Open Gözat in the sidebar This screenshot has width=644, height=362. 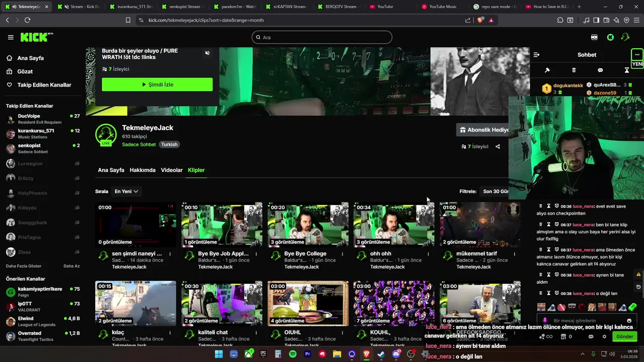point(25,71)
